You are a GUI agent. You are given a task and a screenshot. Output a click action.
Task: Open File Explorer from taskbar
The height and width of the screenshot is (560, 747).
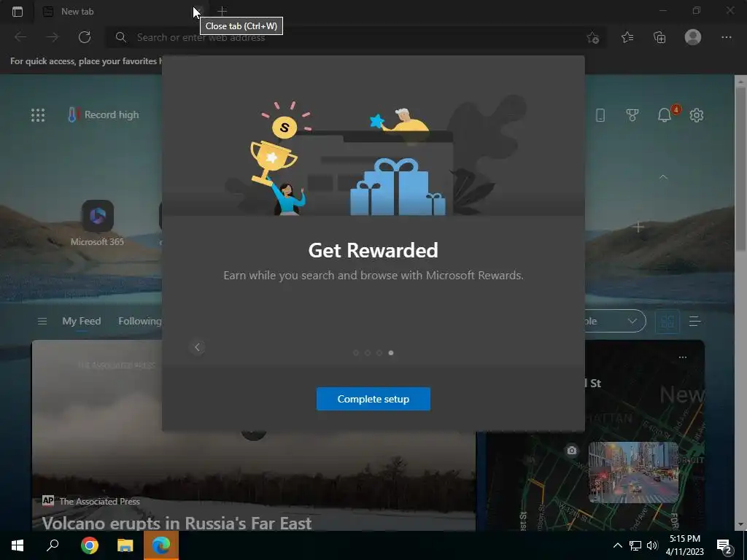[x=125, y=545]
